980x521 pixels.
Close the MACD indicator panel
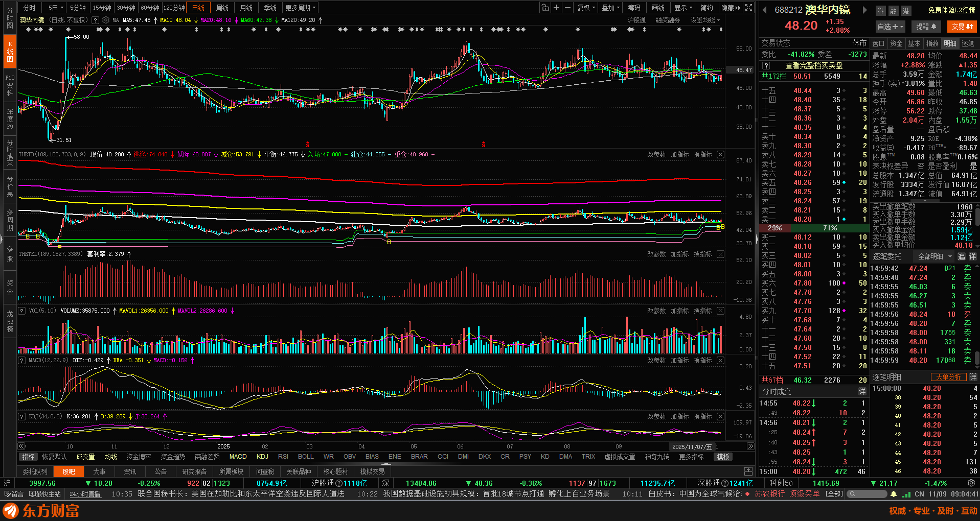pyautogui.click(x=720, y=360)
